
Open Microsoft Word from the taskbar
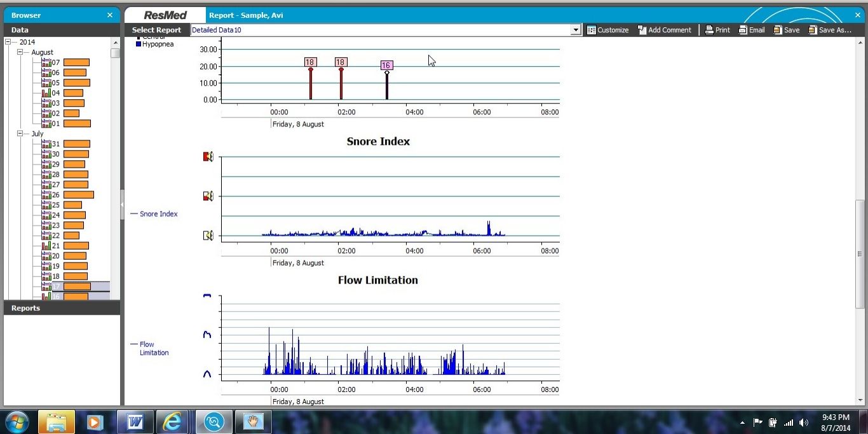coord(135,422)
